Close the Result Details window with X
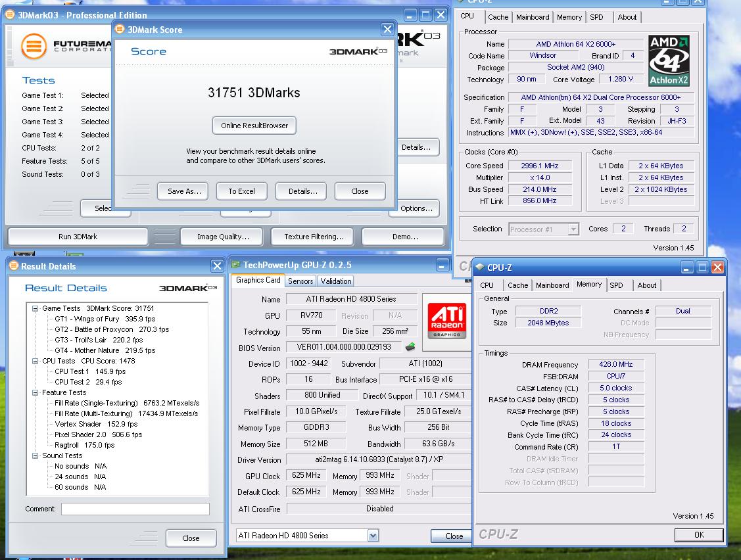 [x=217, y=266]
